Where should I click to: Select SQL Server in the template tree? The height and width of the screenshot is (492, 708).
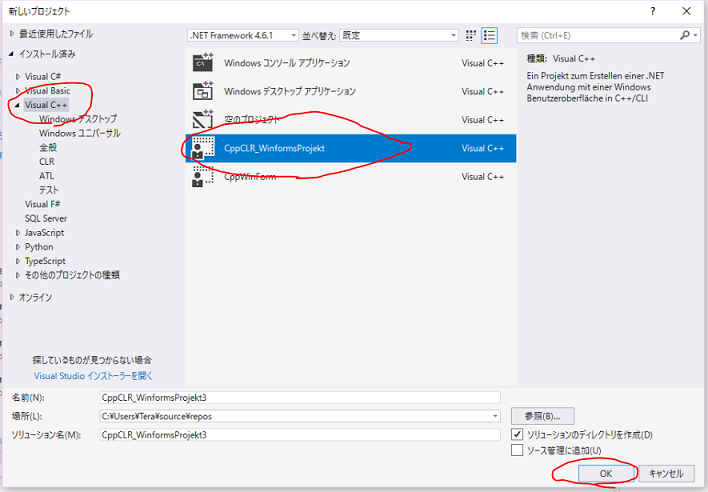click(46, 218)
